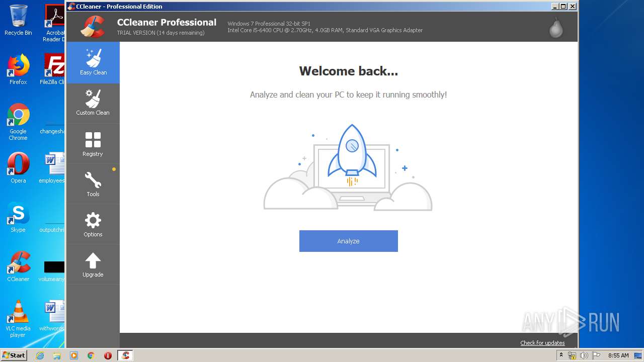Image resolution: width=644 pixels, height=362 pixels.
Task: Click the taskbar clock 8:55 AM
Action: (618, 355)
